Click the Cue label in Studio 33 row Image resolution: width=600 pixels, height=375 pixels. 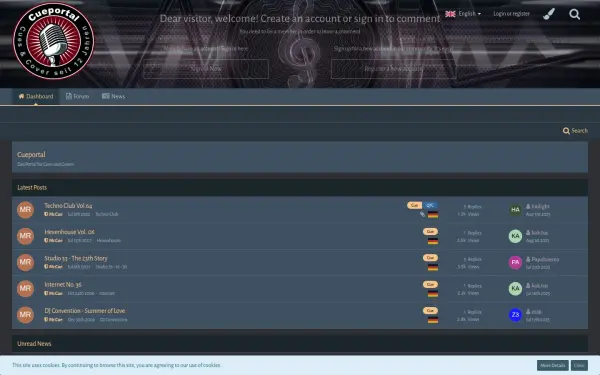(430, 258)
